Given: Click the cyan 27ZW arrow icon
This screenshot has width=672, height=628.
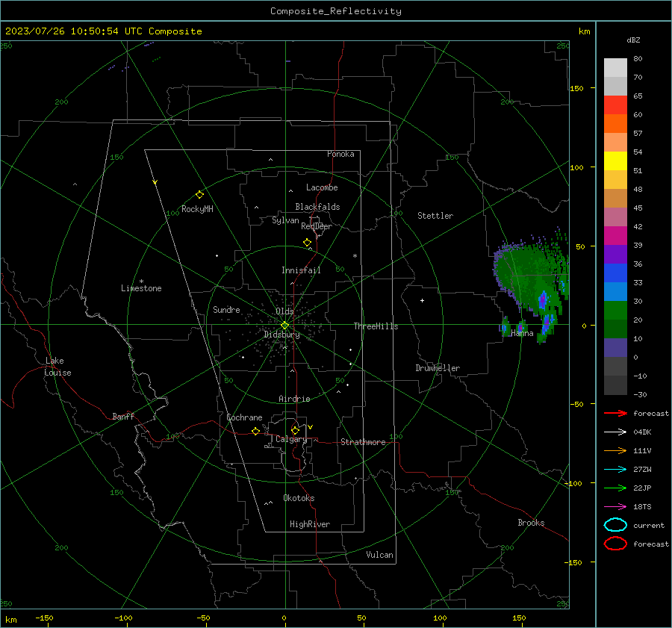Looking at the screenshot, I should 615,470.
